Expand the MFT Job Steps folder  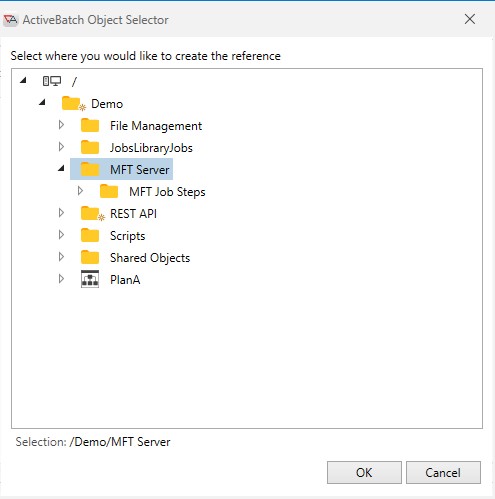(x=80, y=191)
